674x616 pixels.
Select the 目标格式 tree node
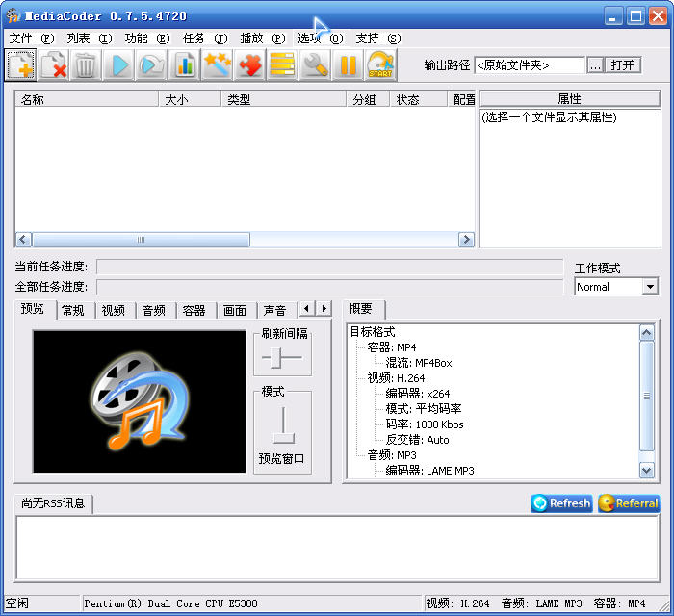click(373, 332)
